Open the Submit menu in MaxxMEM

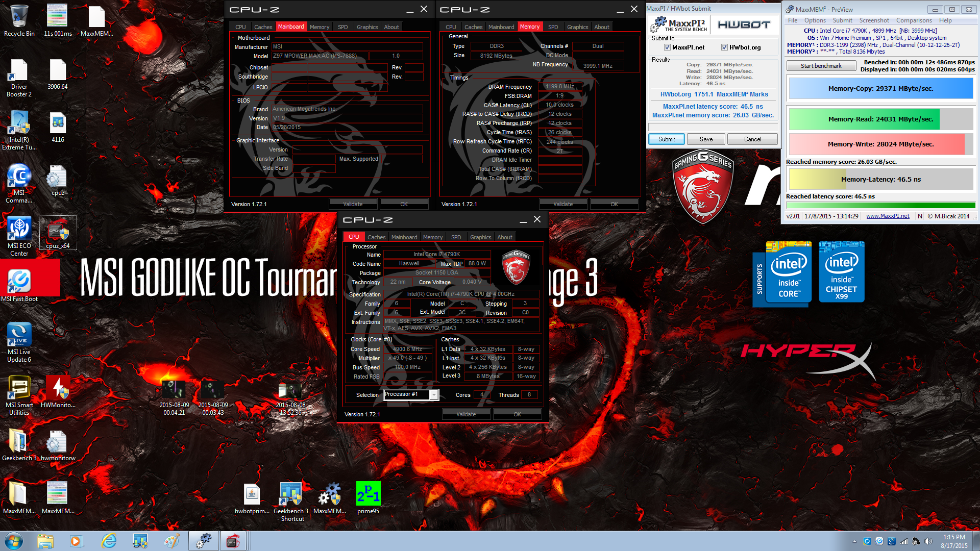click(842, 20)
